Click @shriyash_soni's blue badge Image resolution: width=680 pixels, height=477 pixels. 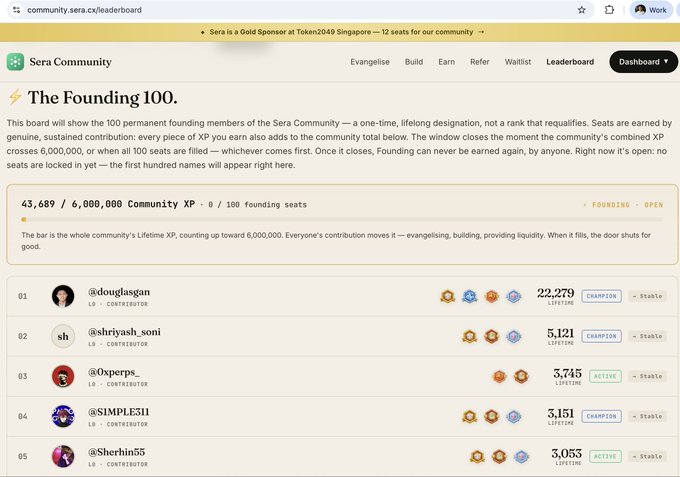(513, 337)
